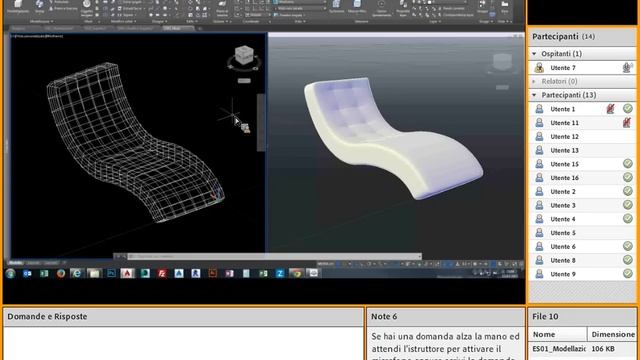Click the File 10 pod title

pos(545,316)
